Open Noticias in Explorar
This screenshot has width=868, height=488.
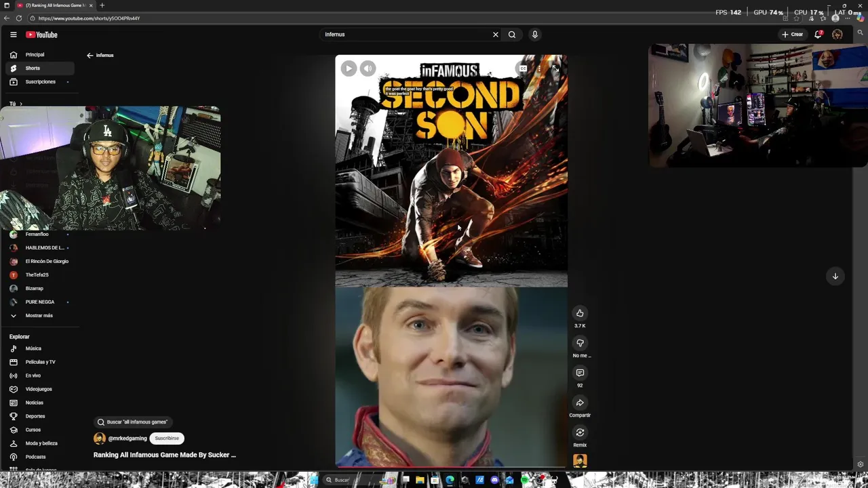[x=39, y=403]
